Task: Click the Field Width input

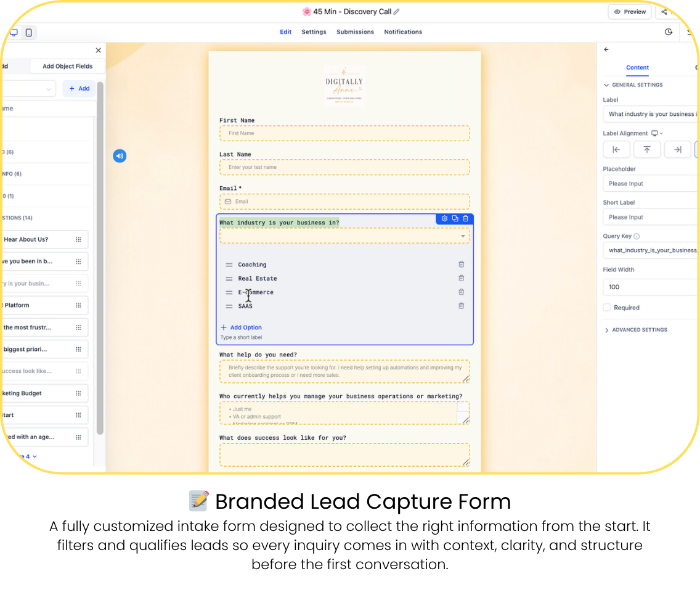Action: pyautogui.click(x=650, y=287)
